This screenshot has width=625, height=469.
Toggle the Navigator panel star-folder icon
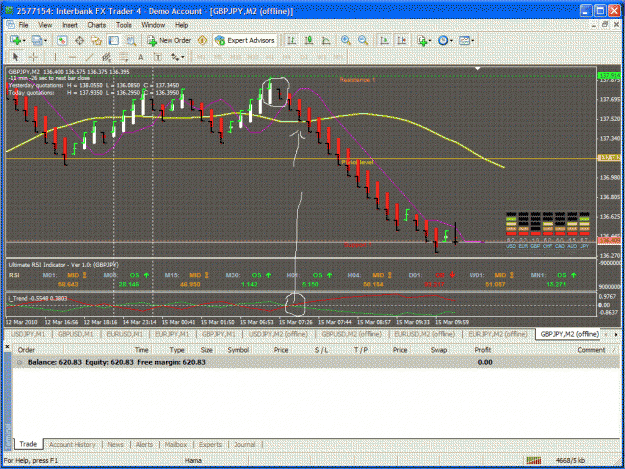[96, 40]
